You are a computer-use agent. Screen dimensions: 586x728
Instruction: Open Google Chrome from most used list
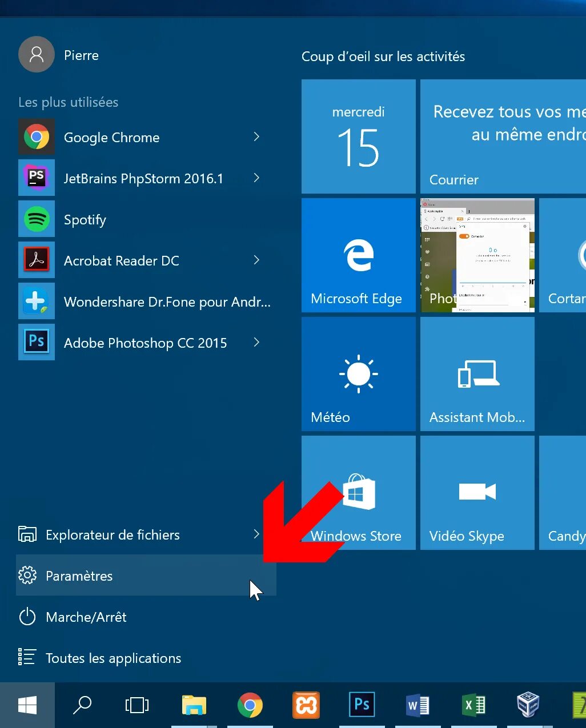click(x=146, y=137)
